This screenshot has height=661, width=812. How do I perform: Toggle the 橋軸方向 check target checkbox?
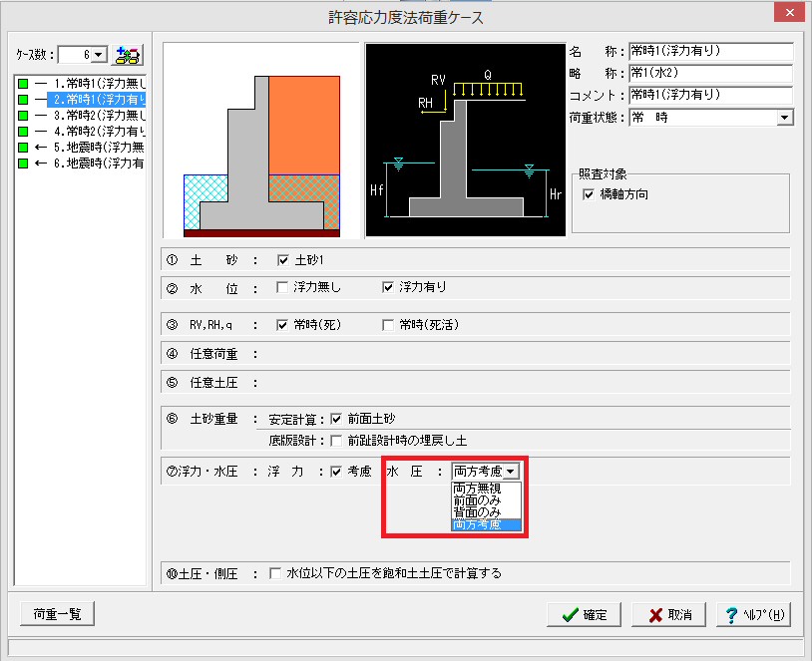coord(589,194)
